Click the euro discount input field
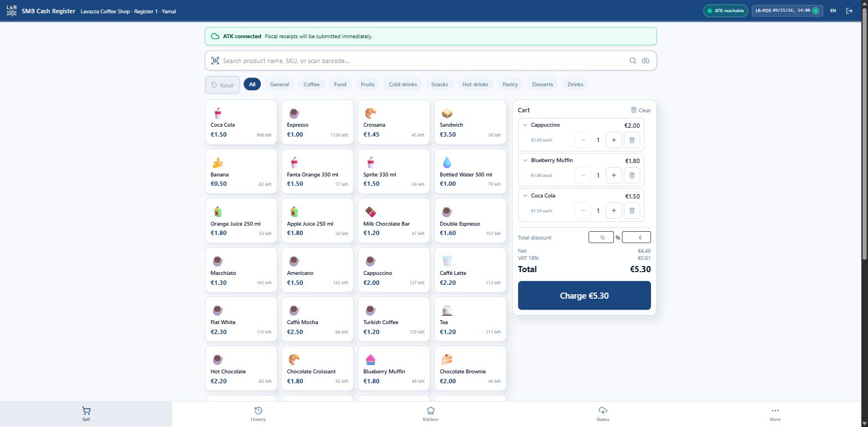Screen dimensions: 868x427 (637, 237)
